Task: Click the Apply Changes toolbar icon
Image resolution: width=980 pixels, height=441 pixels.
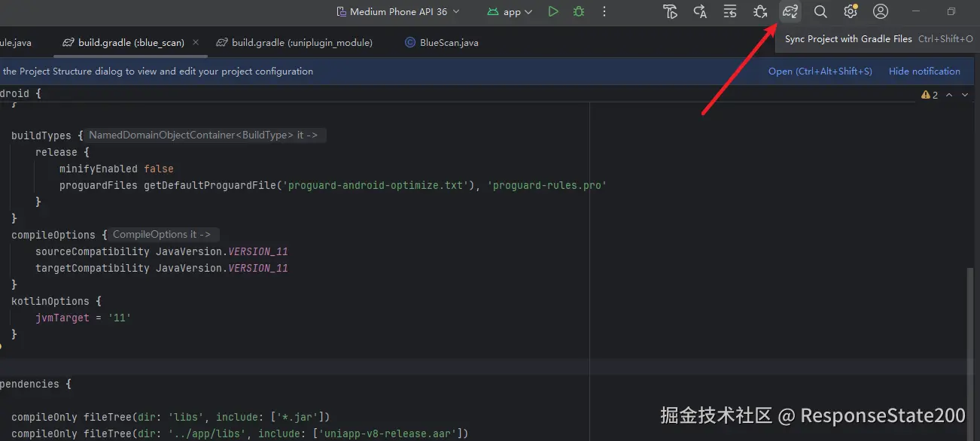Action: (x=700, y=12)
